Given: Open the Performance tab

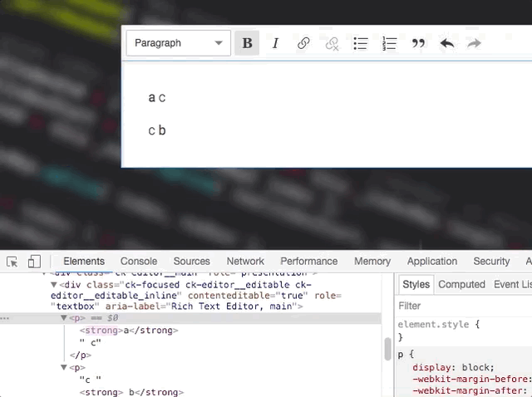Looking at the screenshot, I should pyautogui.click(x=309, y=261).
